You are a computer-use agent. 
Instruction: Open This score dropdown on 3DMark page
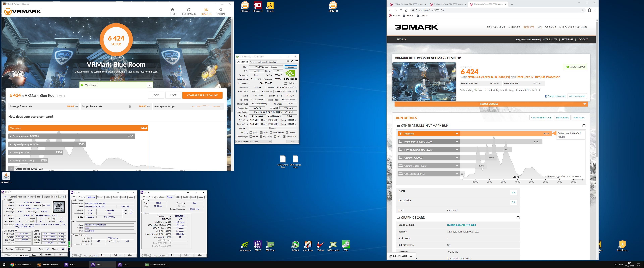tap(457, 134)
